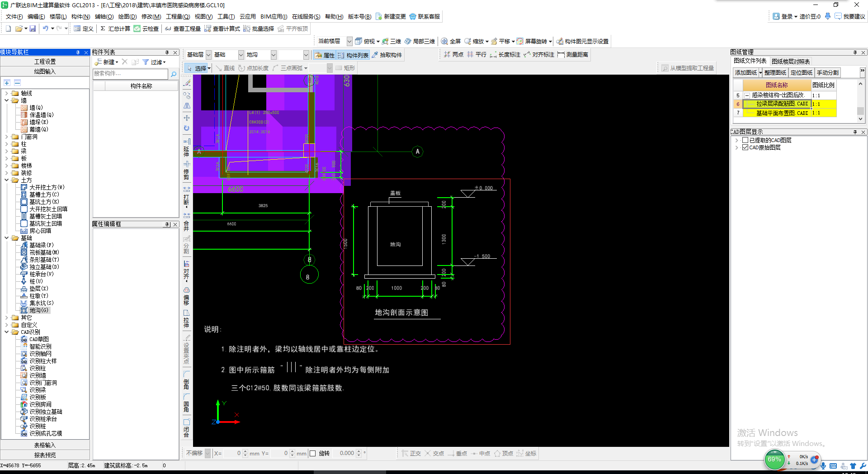
Task: Switch to 三维 3D view
Action: [x=392, y=41]
